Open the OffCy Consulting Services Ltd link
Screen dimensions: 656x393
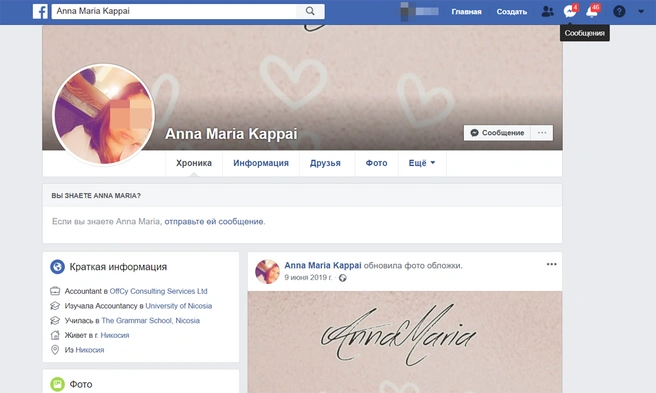click(x=159, y=291)
